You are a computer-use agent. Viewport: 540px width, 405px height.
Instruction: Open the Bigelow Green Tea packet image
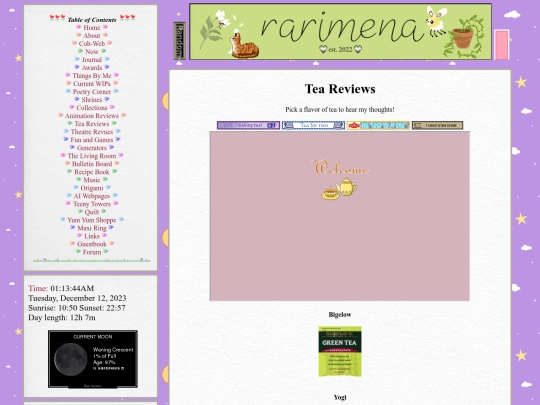click(x=340, y=351)
